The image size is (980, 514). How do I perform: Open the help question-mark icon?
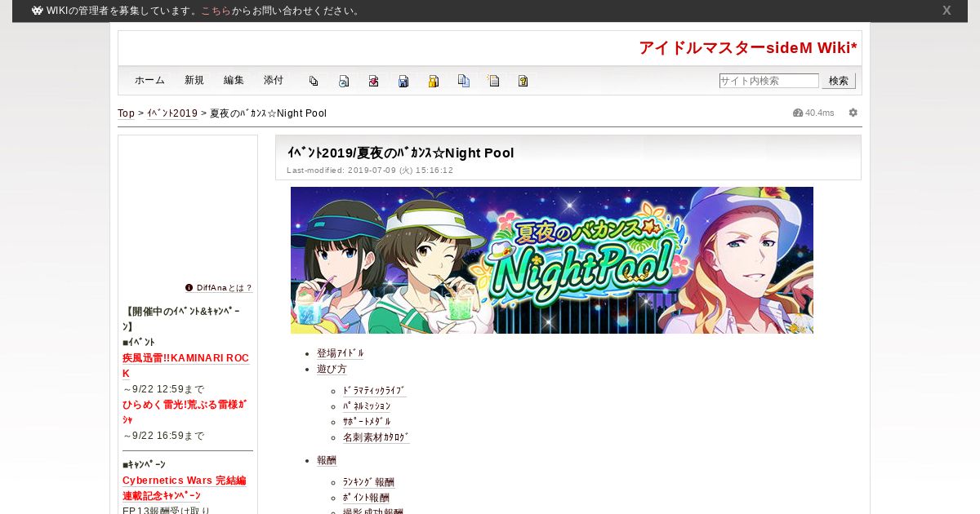(x=523, y=81)
